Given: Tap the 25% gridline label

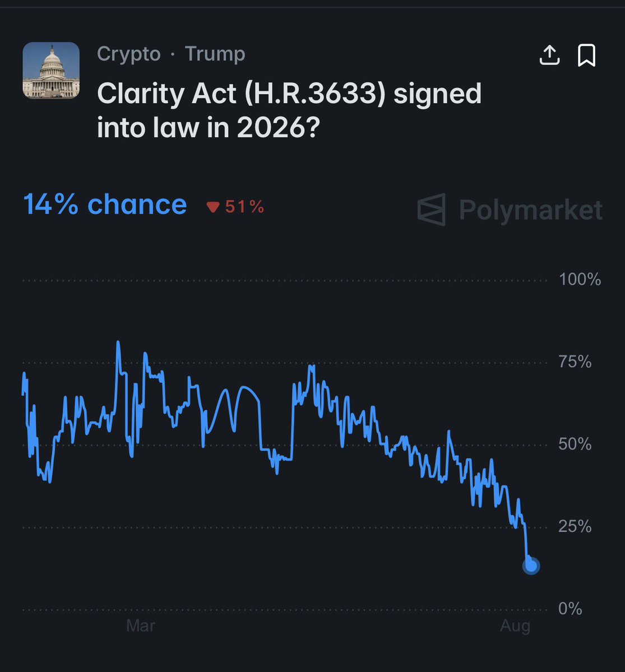Looking at the screenshot, I should pos(575,526).
